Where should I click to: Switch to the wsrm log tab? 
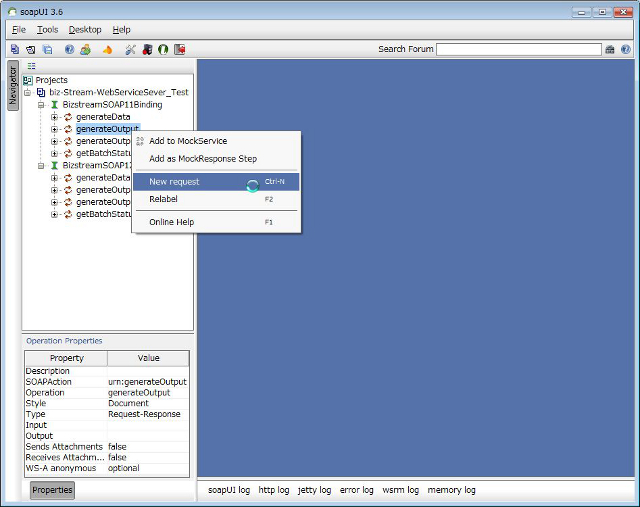coord(400,490)
